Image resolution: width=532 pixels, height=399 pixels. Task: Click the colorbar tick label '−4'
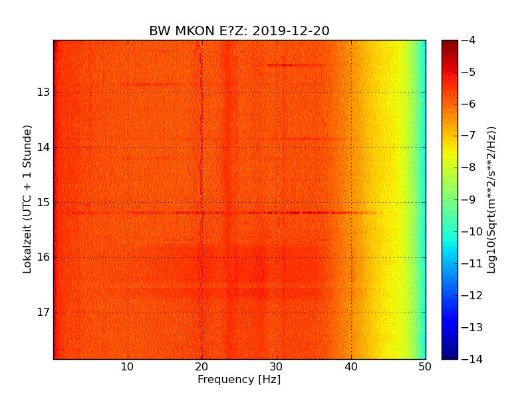468,40
